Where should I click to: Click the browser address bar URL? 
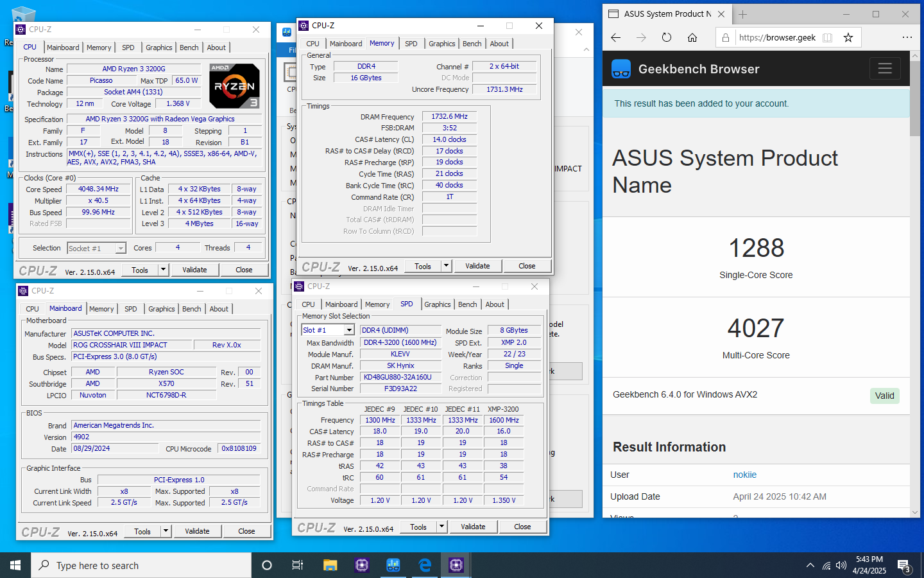777,37
